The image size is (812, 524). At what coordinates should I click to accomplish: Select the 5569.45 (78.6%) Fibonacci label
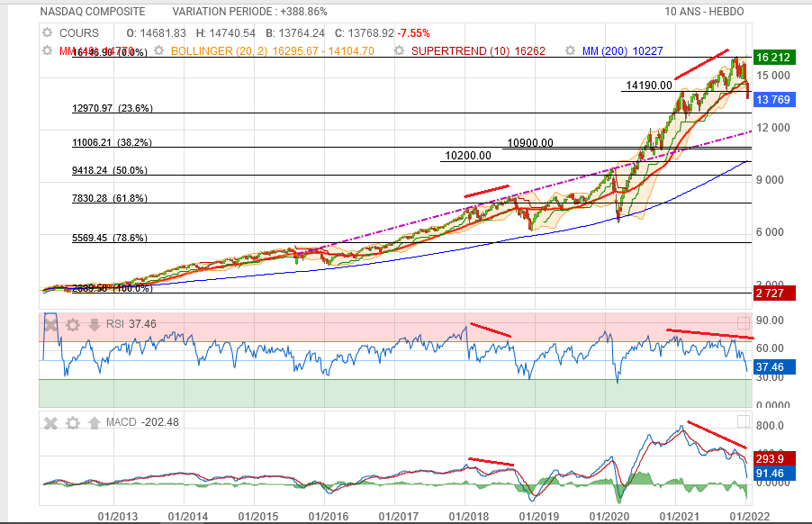click(x=110, y=239)
